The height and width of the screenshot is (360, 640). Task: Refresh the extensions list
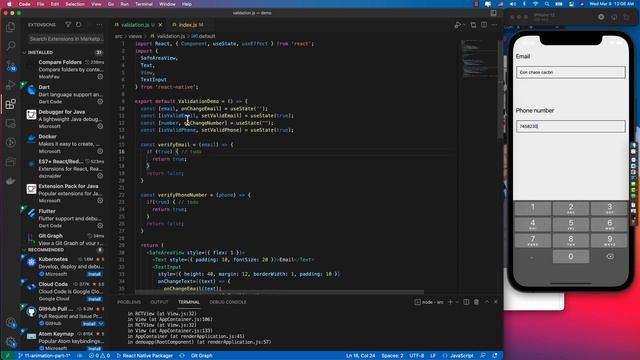pyautogui.click(x=79, y=25)
